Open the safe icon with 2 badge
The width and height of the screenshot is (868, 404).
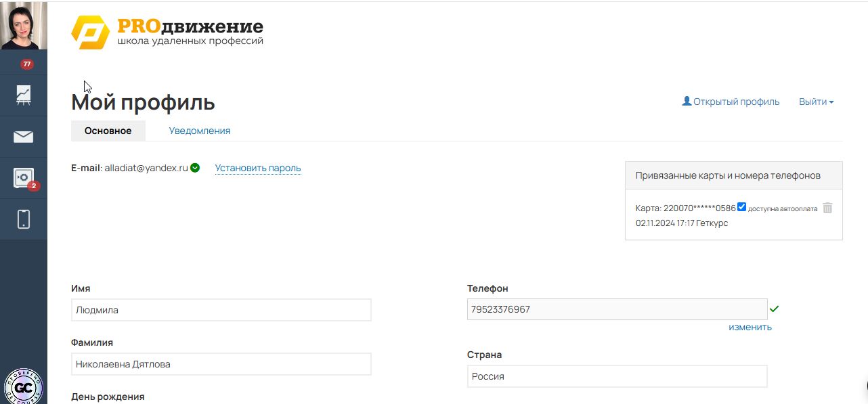[23, 178]
